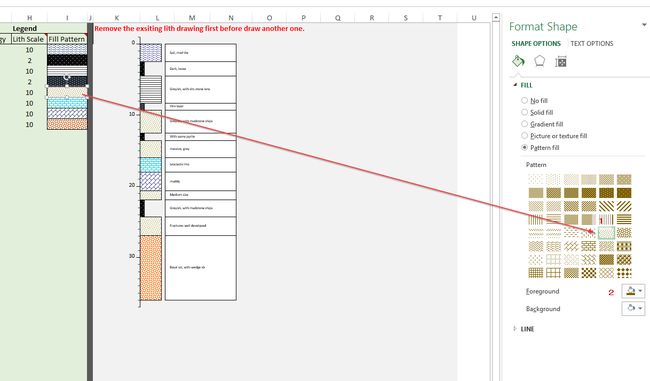Switch to SHAPE OPTIONS tab
The width and height of the screenshot is (650, 381).
point(536,44)
